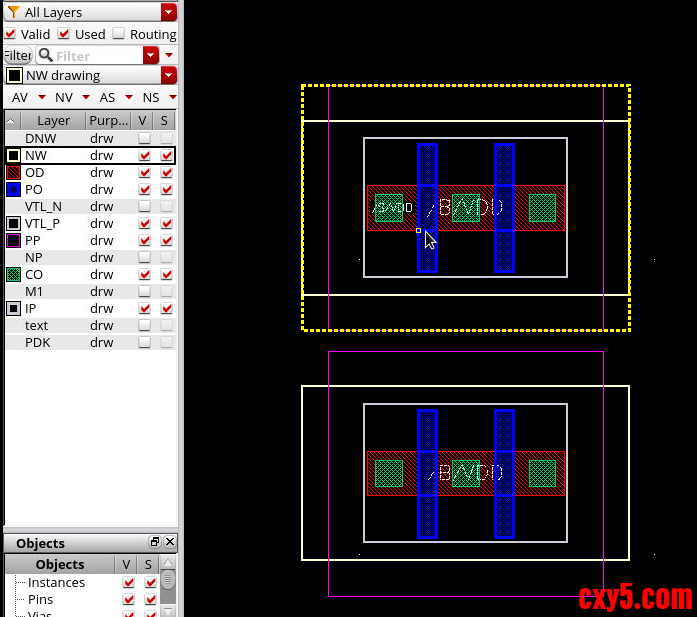The image size is (697, 617).
Task: Open the NW drawing layer dropdown
Action: pos(168,75)
